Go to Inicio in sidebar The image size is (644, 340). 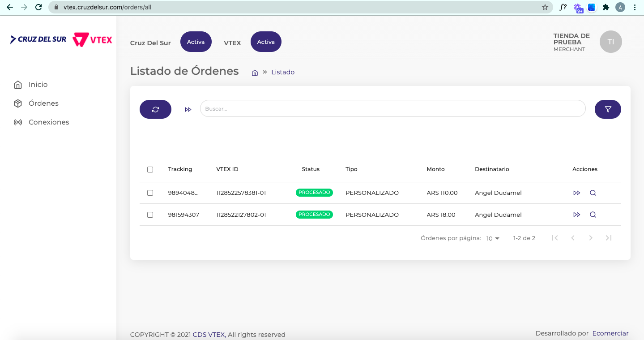point(38,85)
